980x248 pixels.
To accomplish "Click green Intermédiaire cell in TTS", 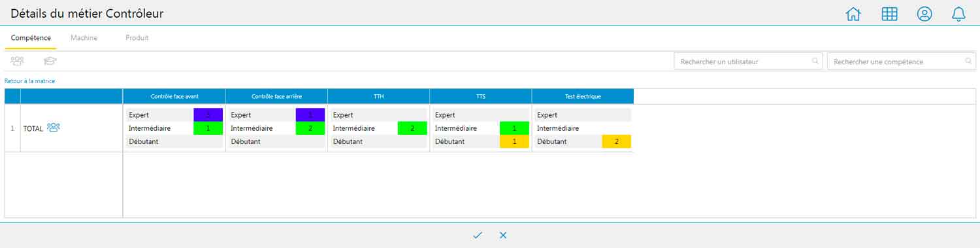I will point(514,128).
